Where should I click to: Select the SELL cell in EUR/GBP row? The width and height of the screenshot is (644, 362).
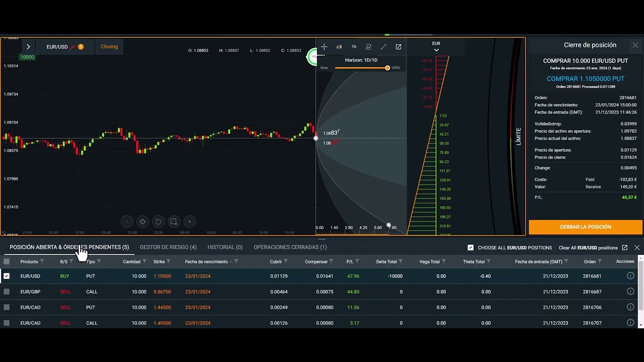(x=65, y=292)
